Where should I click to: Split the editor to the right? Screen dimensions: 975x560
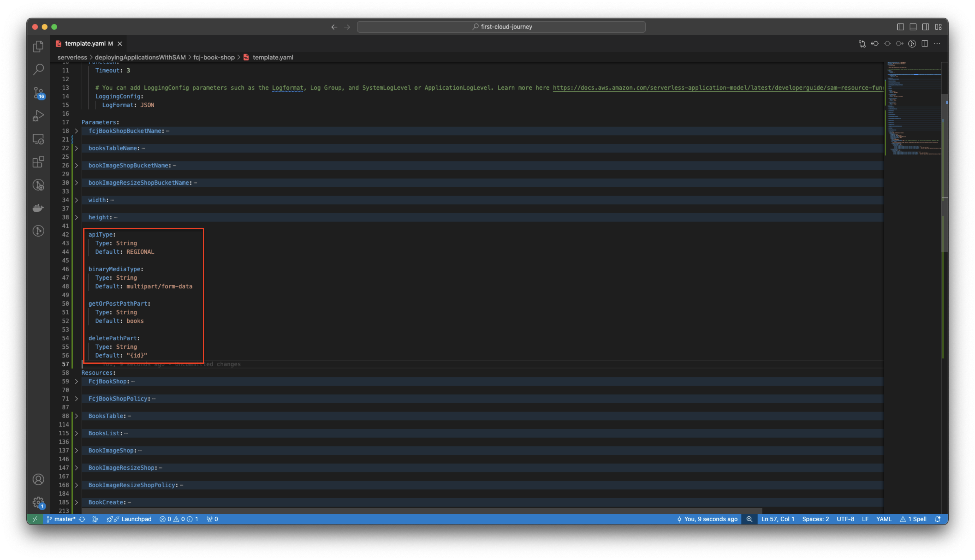(925, 44)
